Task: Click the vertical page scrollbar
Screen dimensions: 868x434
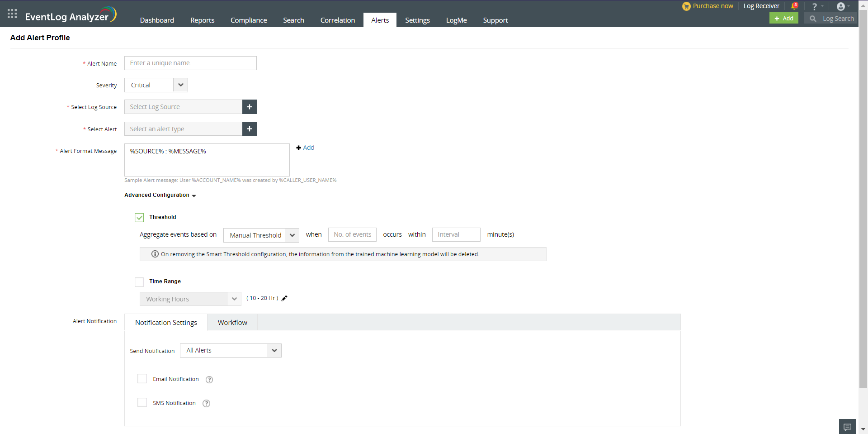Action: tap(863, 199)
